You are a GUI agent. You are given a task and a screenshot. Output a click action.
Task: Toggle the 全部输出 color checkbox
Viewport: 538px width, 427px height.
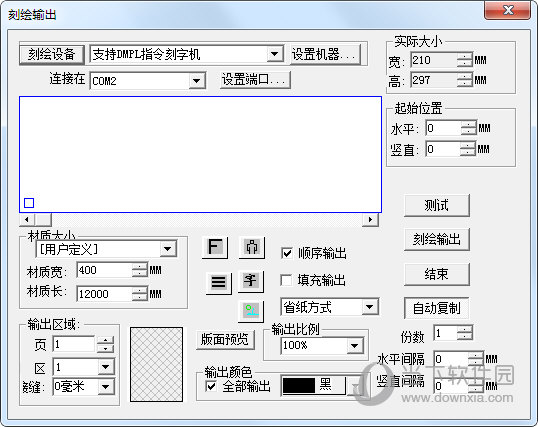pos(211,386)
